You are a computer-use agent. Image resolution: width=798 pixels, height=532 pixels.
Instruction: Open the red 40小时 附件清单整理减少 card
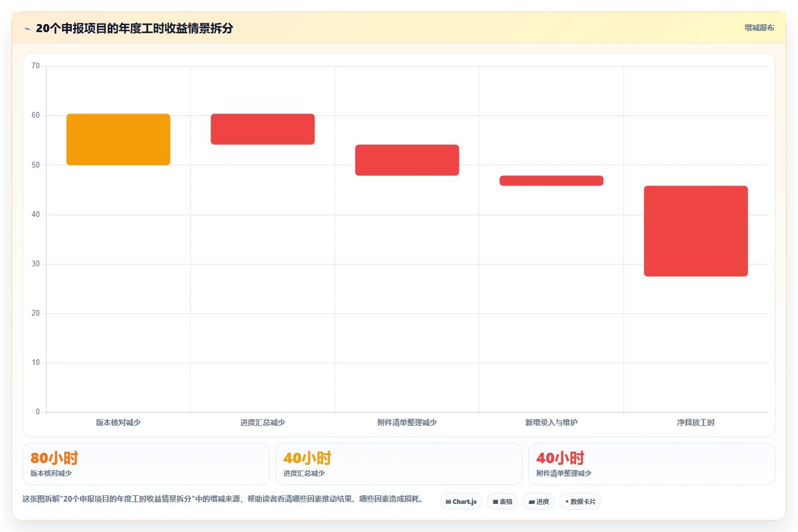652,464
